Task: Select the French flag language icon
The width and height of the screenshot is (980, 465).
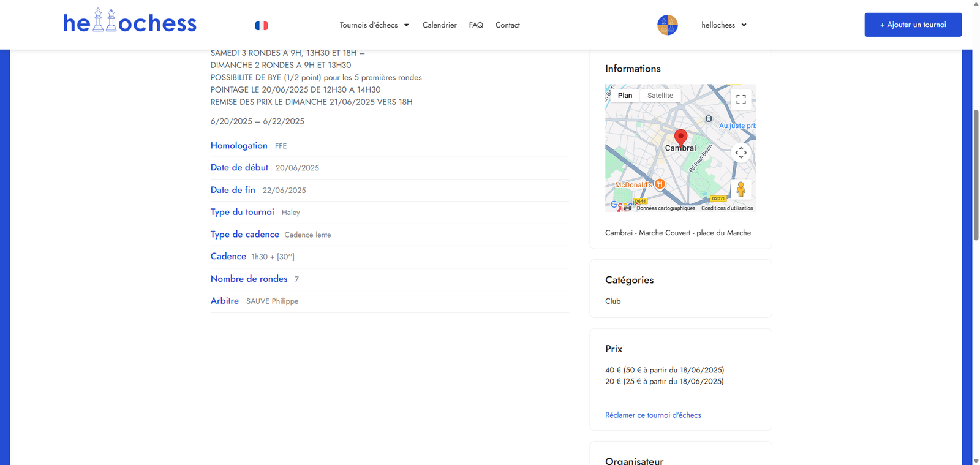Action: (262, 26)
